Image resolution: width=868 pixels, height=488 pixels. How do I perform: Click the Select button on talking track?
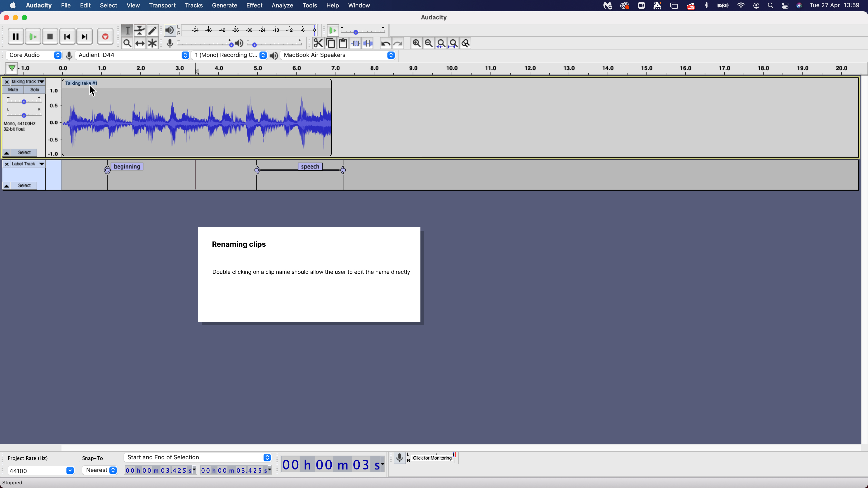(24, 152)
